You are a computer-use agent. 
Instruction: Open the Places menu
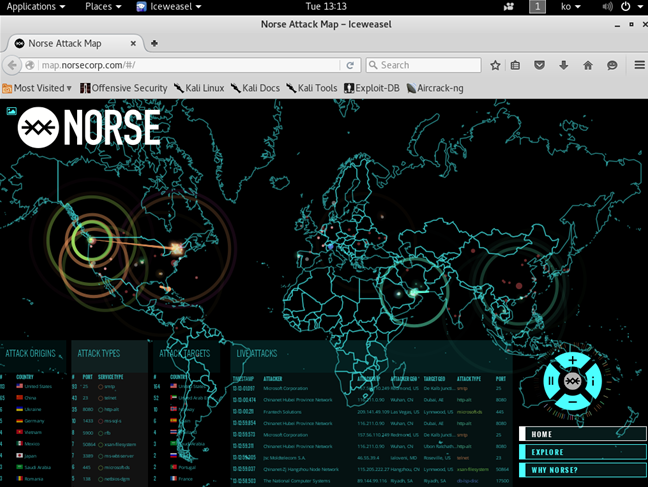coord(103,7)
